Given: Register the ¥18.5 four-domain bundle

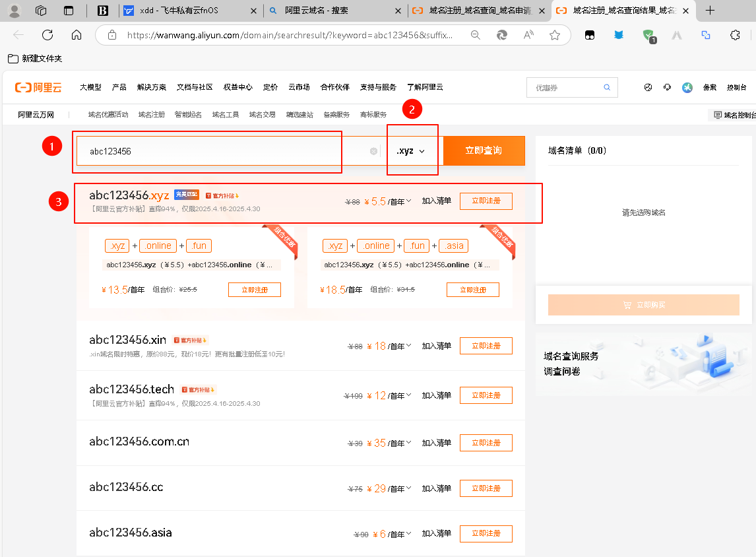Looking at the screenshot, I should point(473,290).
